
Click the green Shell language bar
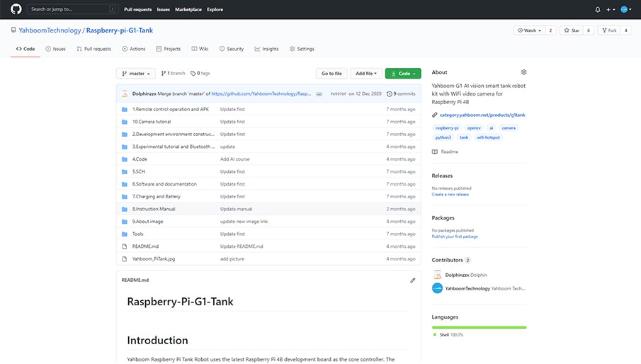click(x=479, y=327)
